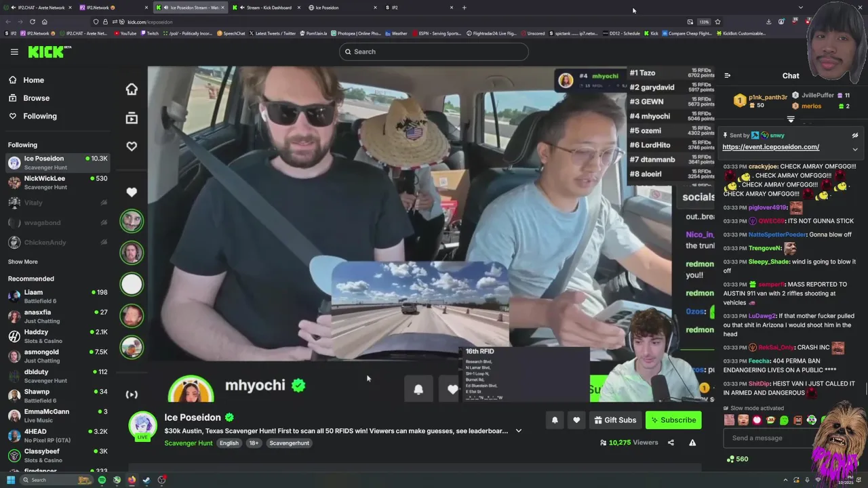Open the YouTube bookmark
This screenshot has width=868, height=488.
tap(125, 33)
